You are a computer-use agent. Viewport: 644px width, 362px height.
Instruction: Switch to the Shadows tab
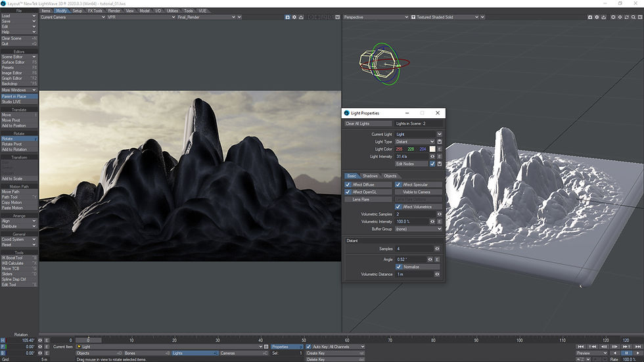click(370, 176)
